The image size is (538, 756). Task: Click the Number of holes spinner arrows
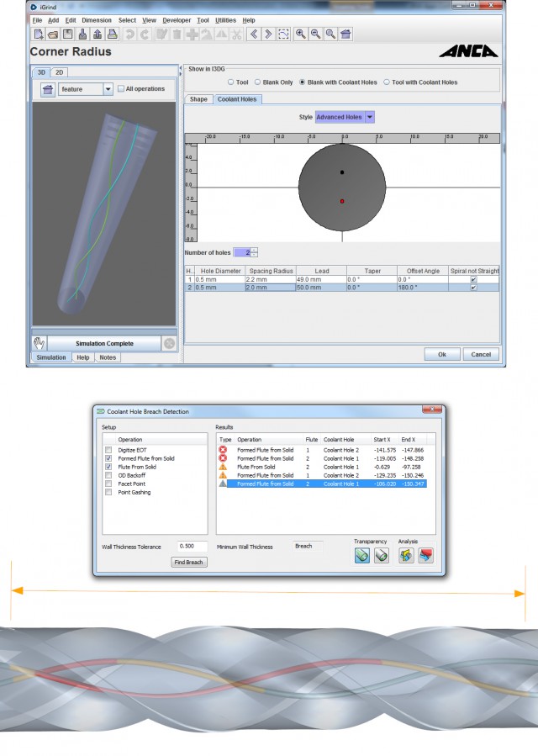point(255,252)
